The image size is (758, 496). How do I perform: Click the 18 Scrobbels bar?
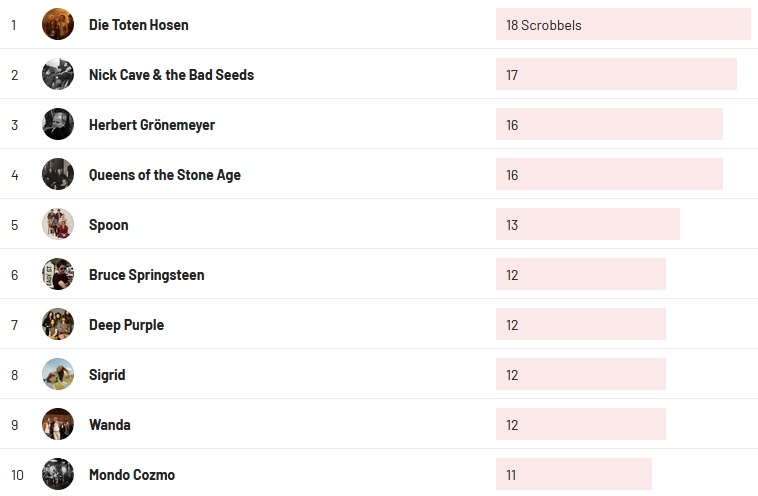[622, 25]
